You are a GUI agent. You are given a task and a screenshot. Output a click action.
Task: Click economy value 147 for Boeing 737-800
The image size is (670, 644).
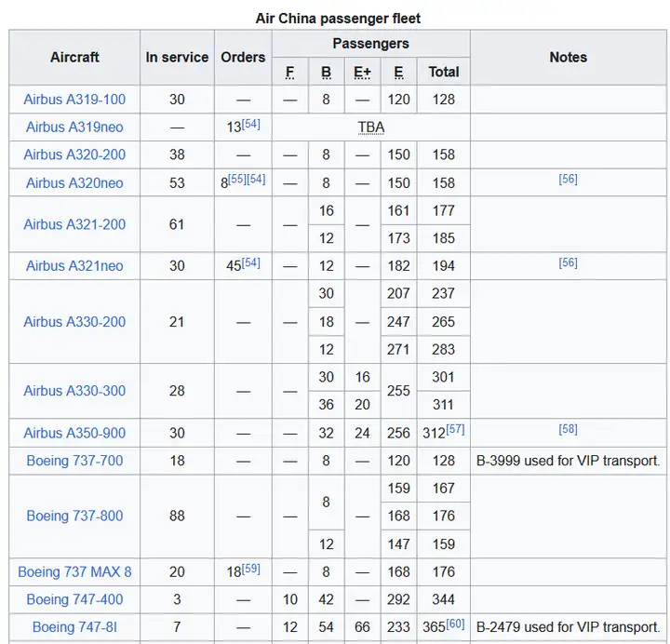(398, 544)
